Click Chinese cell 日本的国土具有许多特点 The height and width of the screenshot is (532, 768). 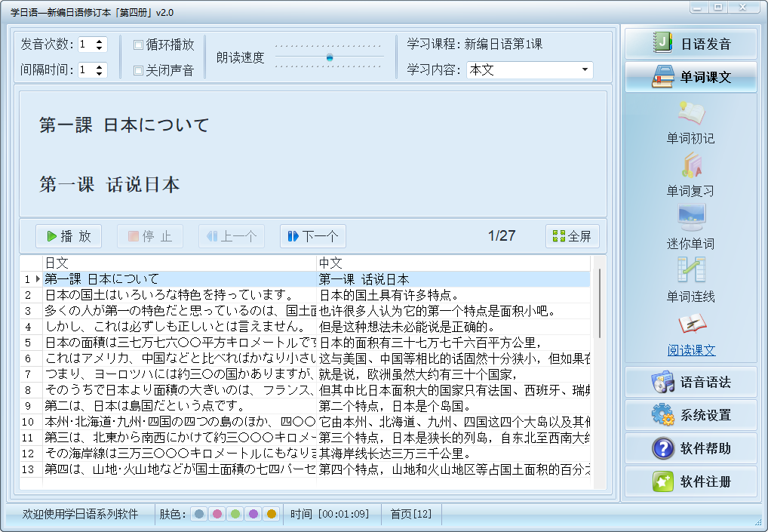click(453, 295)
